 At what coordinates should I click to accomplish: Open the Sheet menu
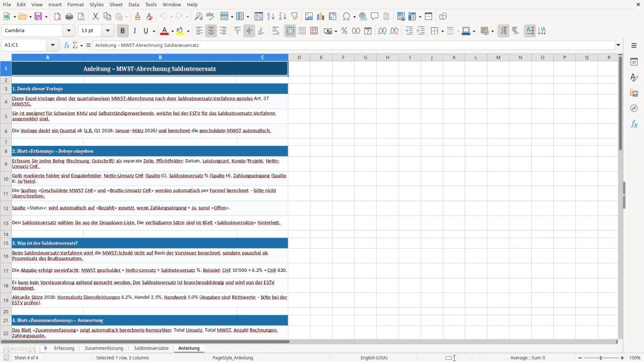coord(116,4)
